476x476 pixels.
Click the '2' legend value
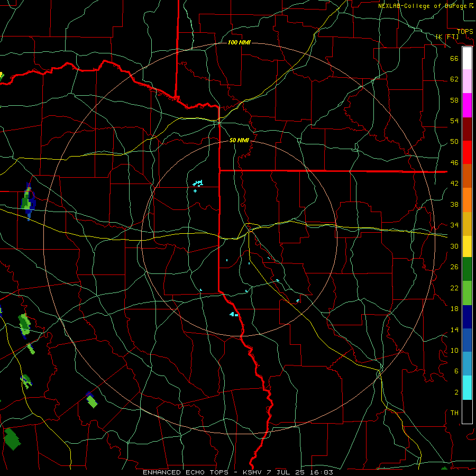456,392
